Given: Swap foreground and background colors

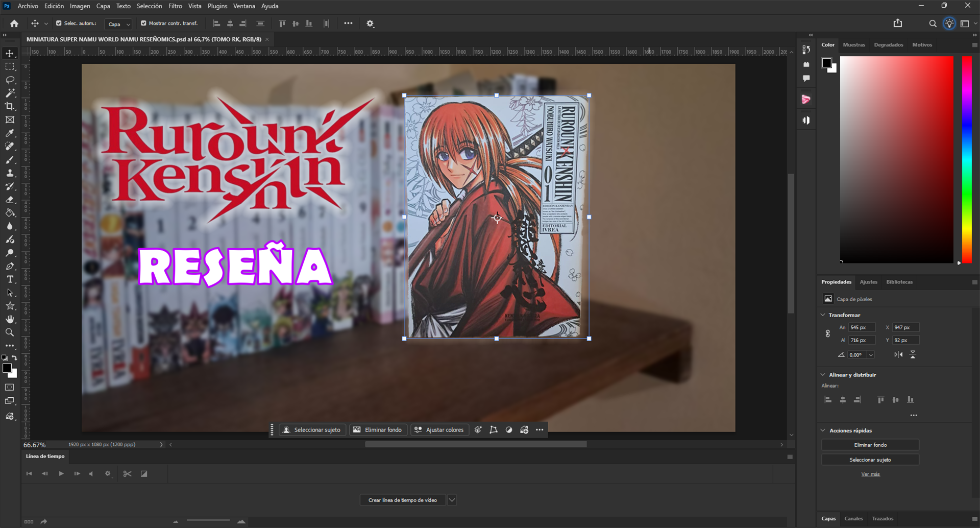Looking at the screenshot, I should click(x=15, y=357).
